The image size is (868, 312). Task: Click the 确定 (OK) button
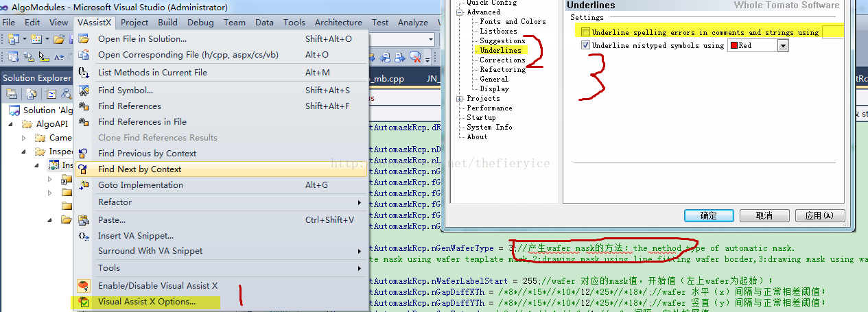(709, 215)
